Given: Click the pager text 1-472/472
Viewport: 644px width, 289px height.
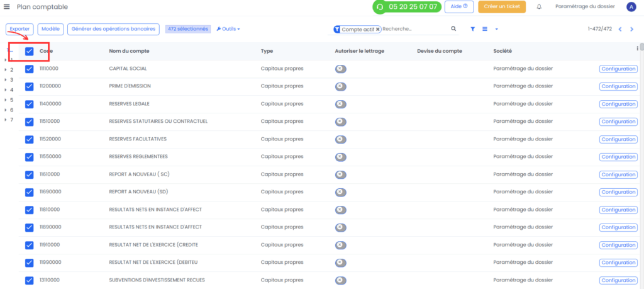Looking at the screenshot, I should (599, 29).
